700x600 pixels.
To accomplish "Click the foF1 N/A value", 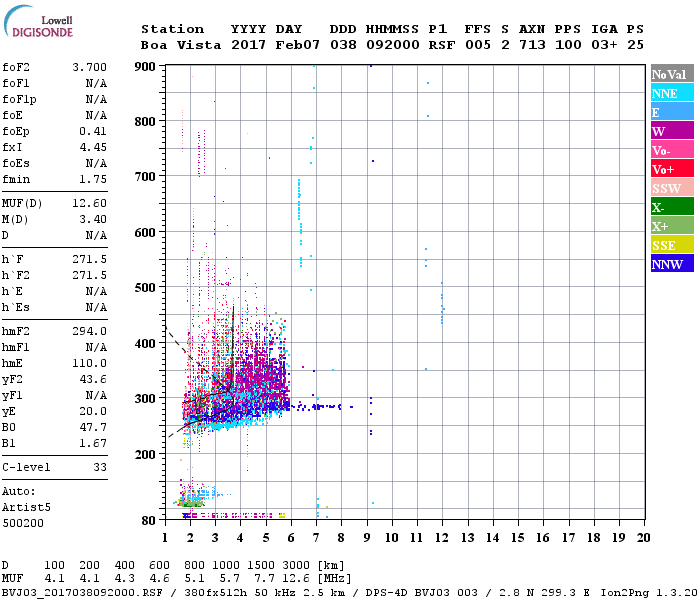I will coord(96,83).
